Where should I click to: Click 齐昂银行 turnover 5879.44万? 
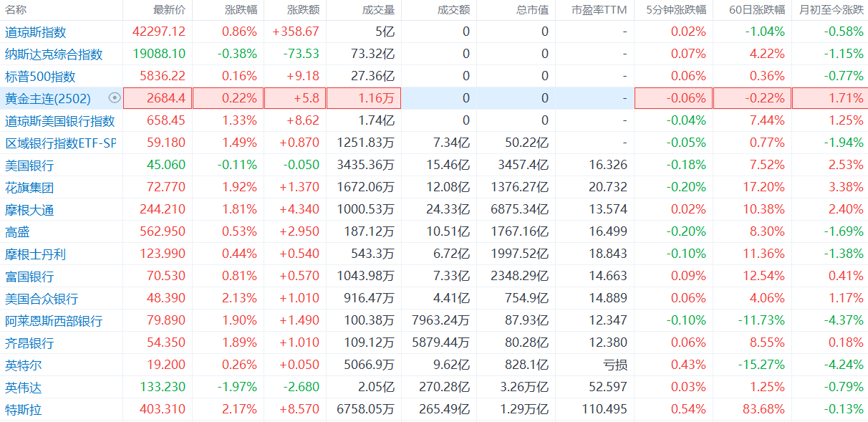click(x=442, y=343)
